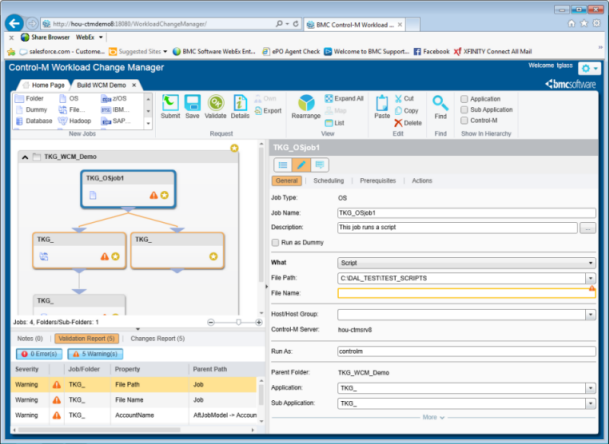
Task: Click Expand All in View group
Action: (344, 99)
